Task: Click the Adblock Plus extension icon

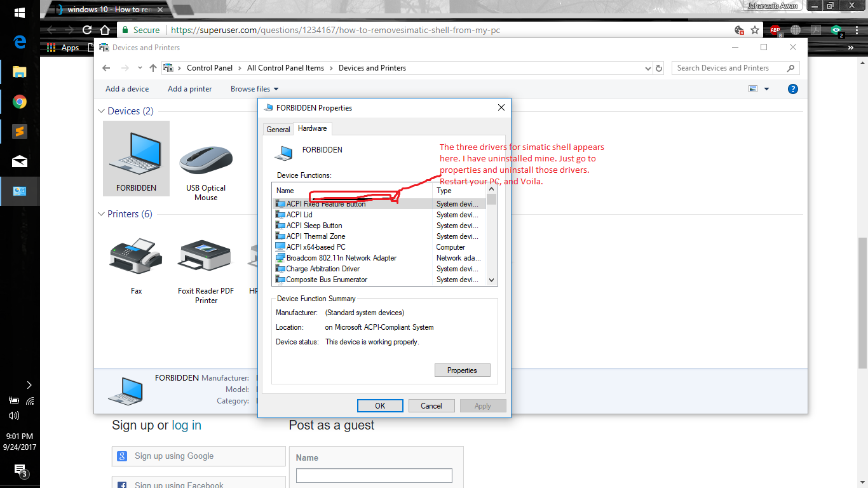Action: point(775,30)
